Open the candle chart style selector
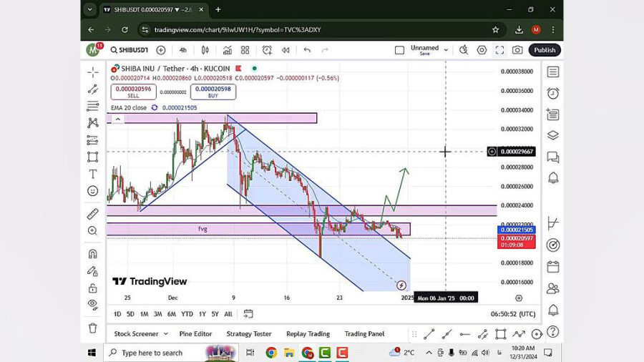The height and width of the screenshot is (362, 644). click(x=205, y=50)
